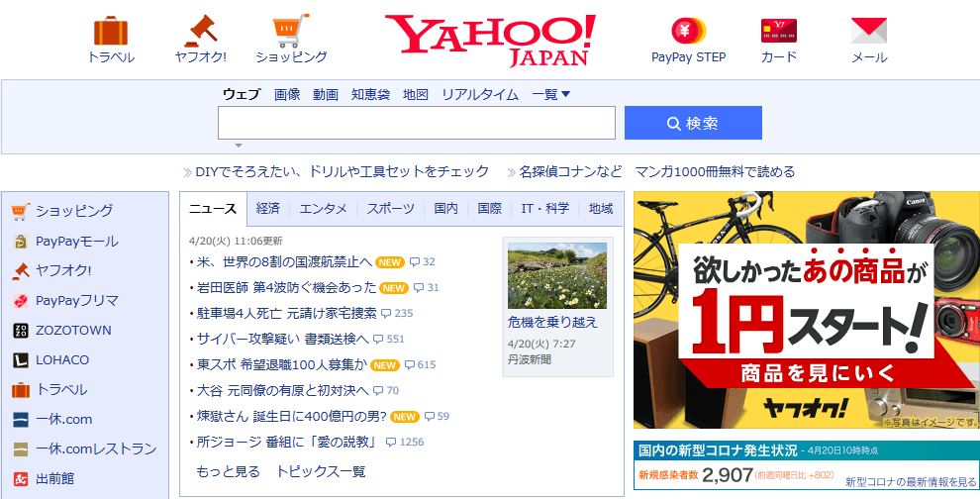The width and height of the screenshot is (980, 499).
Task: Open comments icon for 所ジョージ story
Action: tap(391, 443)
